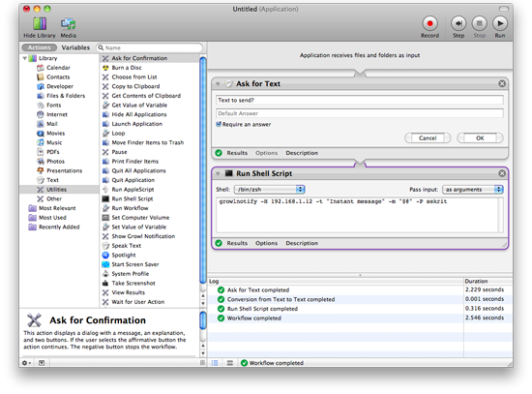Click the Step workflow icon
The width and height of the screenshot is (532, 394).
(x=458, y=24)
